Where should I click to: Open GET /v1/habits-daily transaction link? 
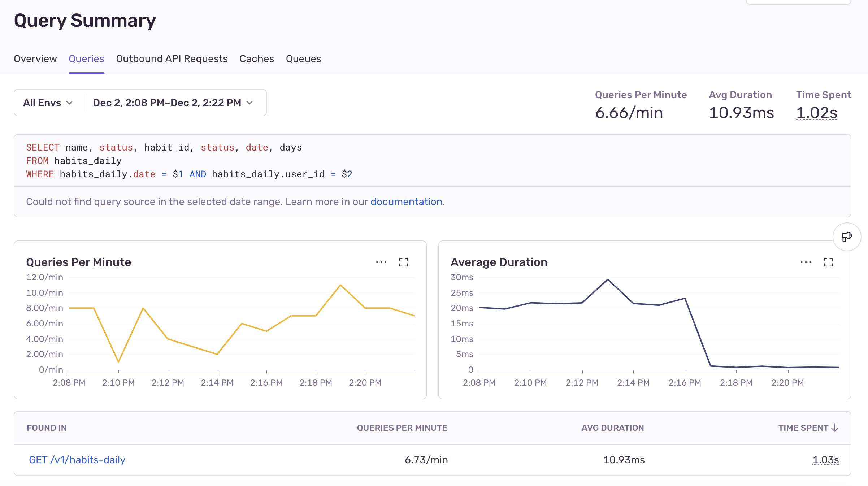[x=77, y=460]
